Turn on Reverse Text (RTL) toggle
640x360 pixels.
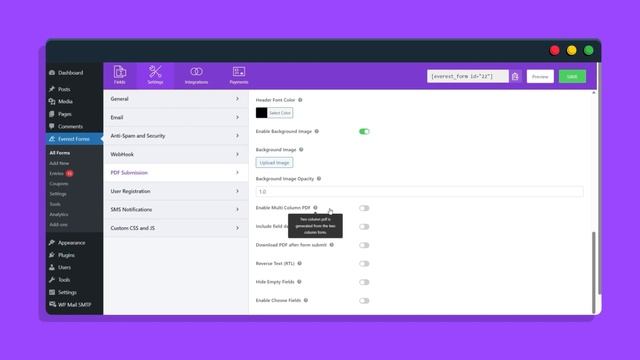364,264
